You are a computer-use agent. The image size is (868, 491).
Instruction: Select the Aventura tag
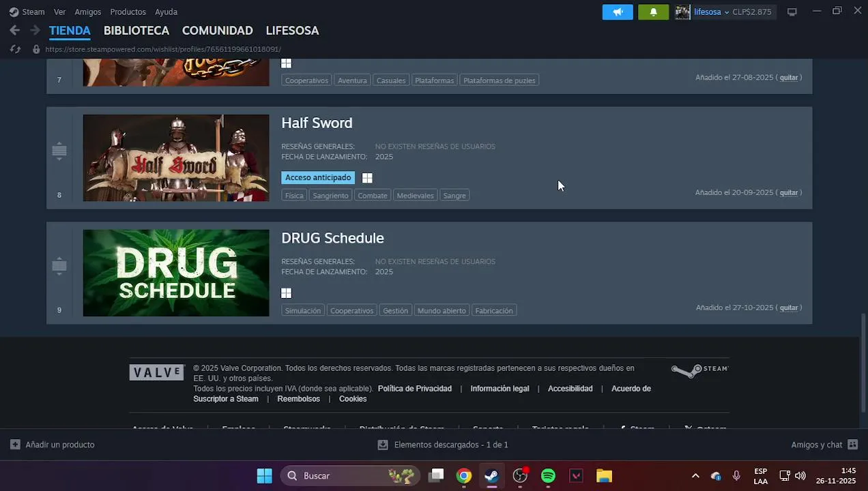coord(352,80)
